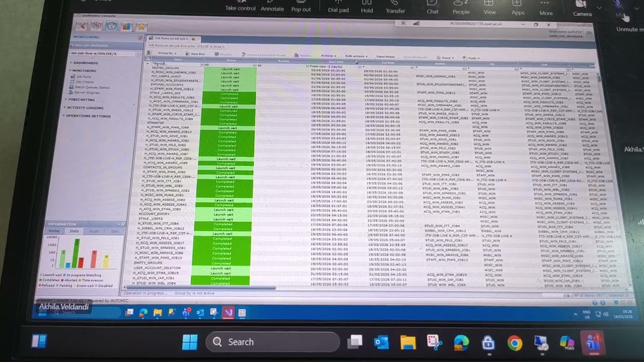Select the crossed-tools design mode icon
This screenshot has height=362, width=644.
tap(82, 26)
